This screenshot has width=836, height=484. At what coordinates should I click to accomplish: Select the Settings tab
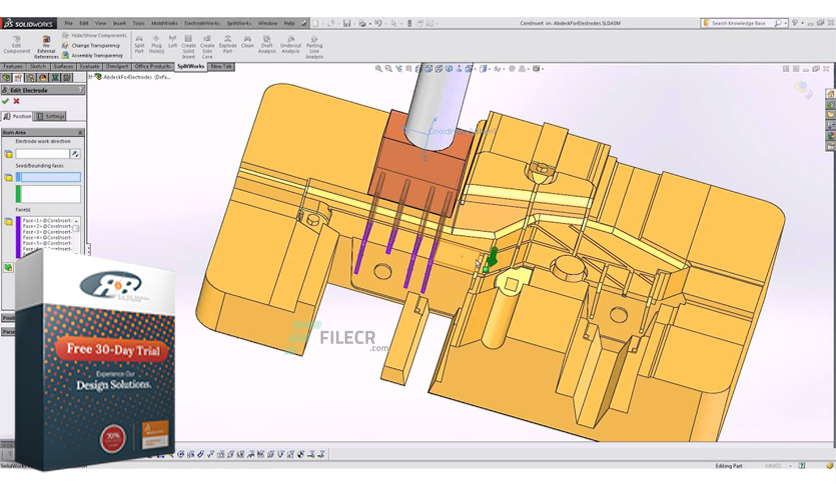coord(51,116)
